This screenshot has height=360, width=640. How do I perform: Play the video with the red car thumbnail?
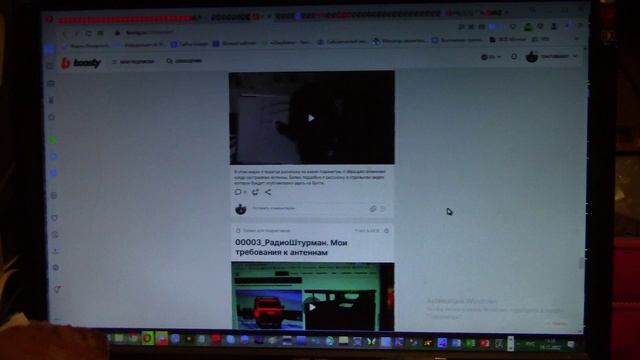click(312, 307)
